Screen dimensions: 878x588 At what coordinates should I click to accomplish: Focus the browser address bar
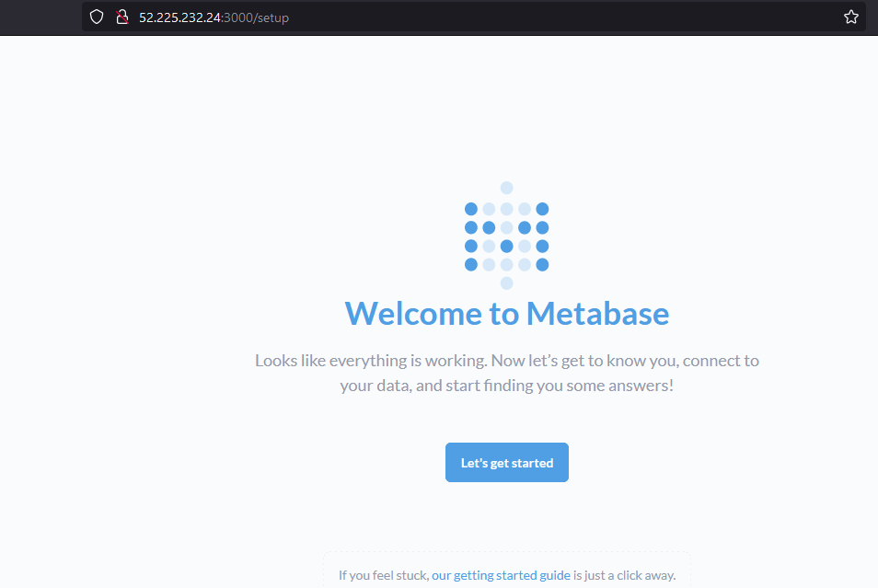tap(552, 17)
